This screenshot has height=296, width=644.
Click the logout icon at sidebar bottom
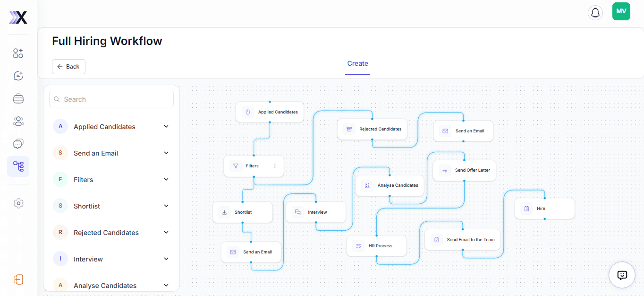[x=18, y=279]
